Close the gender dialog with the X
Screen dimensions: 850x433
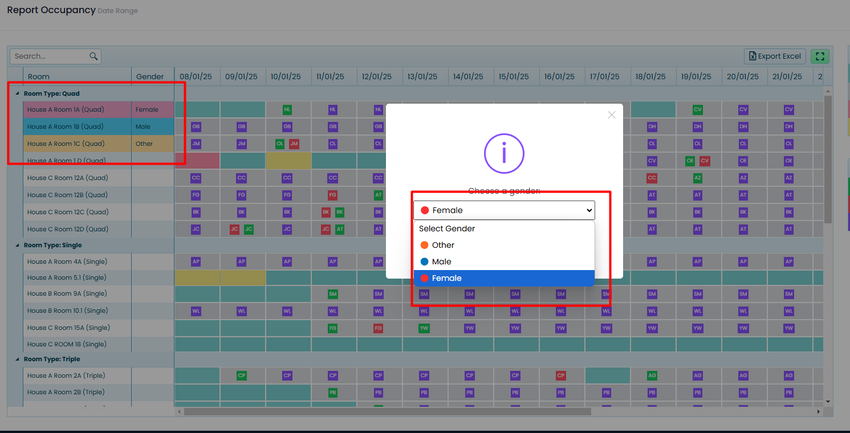[612, 115]
